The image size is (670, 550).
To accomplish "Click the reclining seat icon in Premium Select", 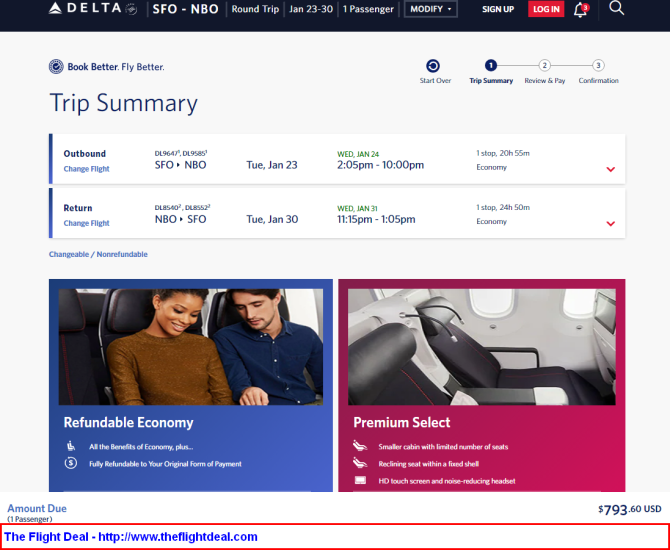I will point(361,463).
